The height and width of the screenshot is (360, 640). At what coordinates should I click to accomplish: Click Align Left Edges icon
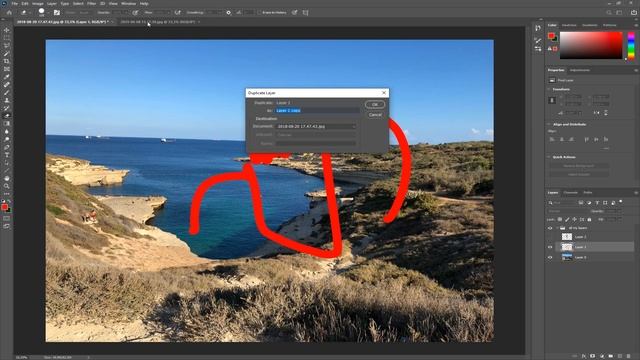coord(552,139)
